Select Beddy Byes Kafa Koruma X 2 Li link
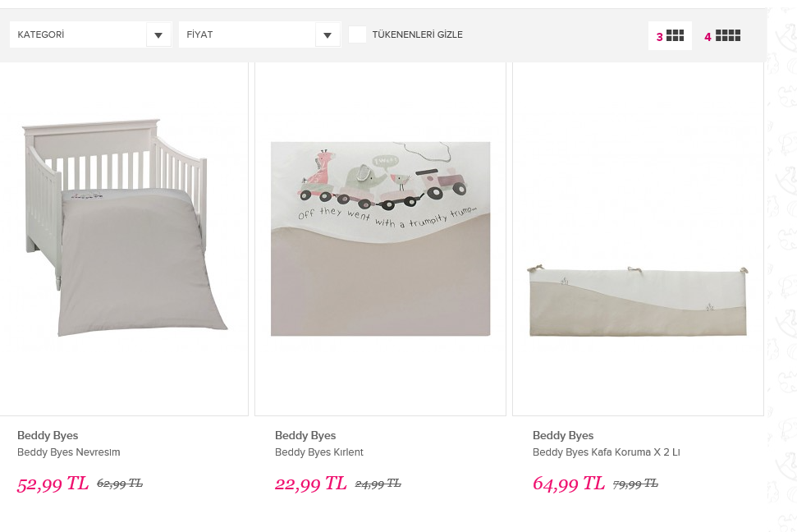Viewport: 797px width, 532px height. coord(607,452)
